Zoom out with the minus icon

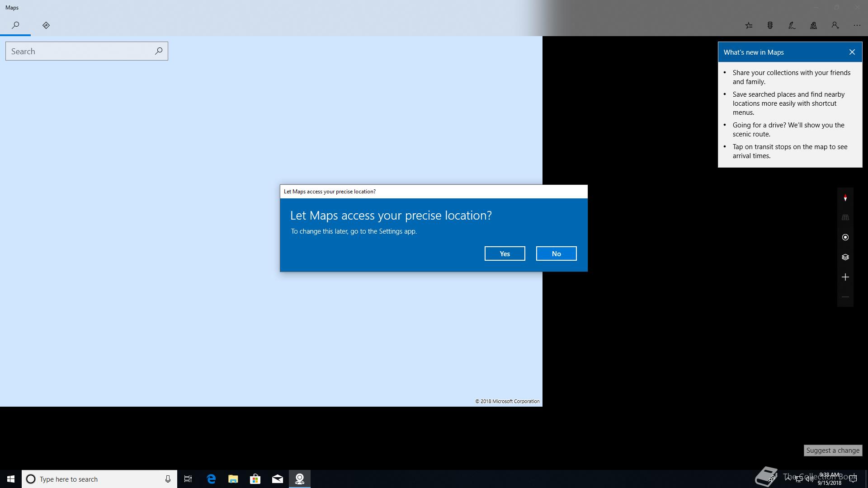845,297
